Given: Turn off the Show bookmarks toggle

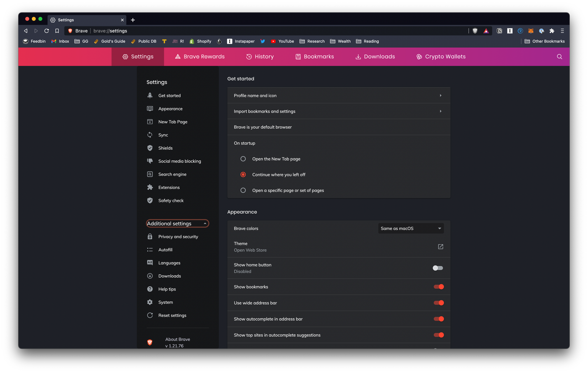Looking at the screenshot, I should (x=439, y=287).
